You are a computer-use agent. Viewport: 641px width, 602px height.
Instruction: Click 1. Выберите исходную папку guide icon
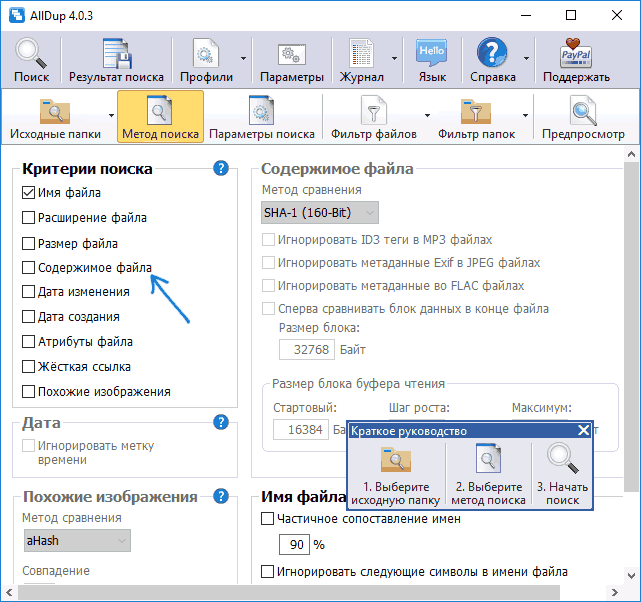pyautogui.click(x=396, y=474)
